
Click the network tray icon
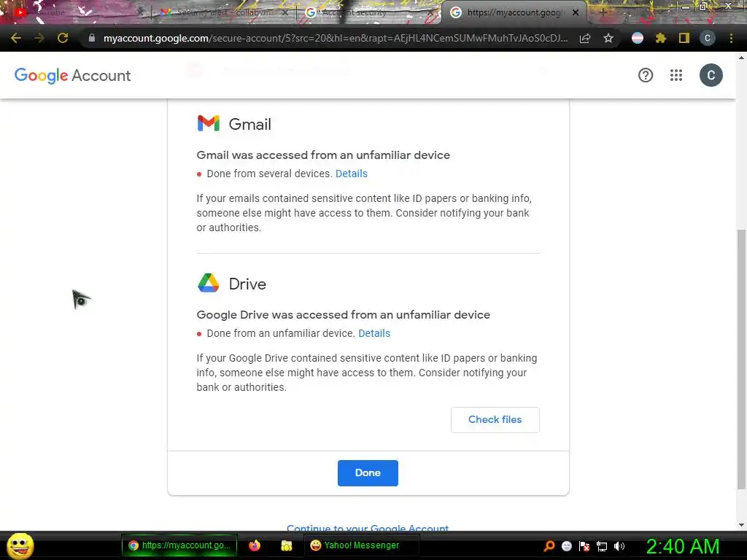point(602,545)
